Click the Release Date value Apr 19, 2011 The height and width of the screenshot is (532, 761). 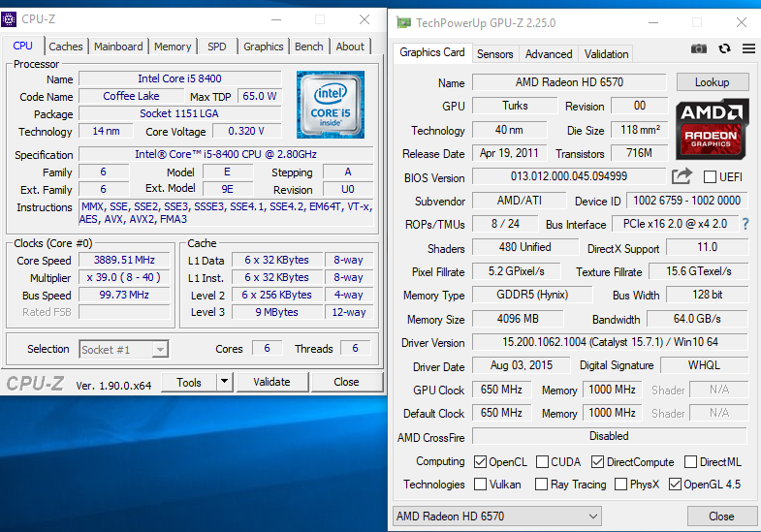(x=509, y=153)
